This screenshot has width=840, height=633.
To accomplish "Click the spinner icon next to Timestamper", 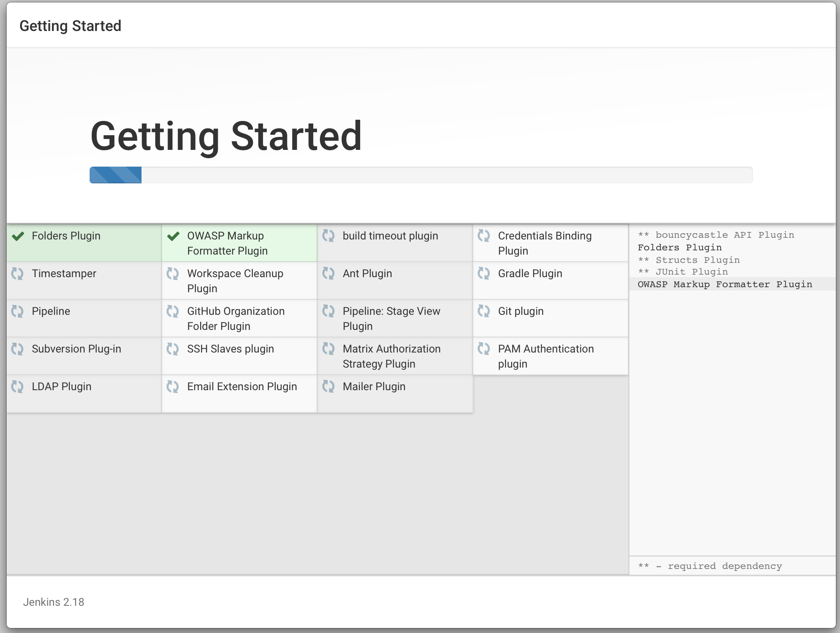I will pos(18,274).
